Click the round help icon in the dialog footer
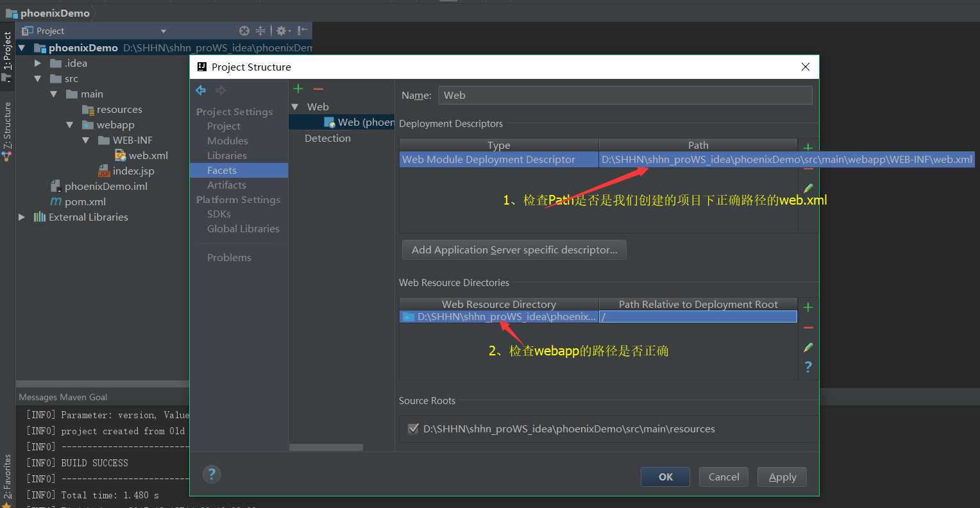This screenshot has width=980, height=508. click(212, 475)
